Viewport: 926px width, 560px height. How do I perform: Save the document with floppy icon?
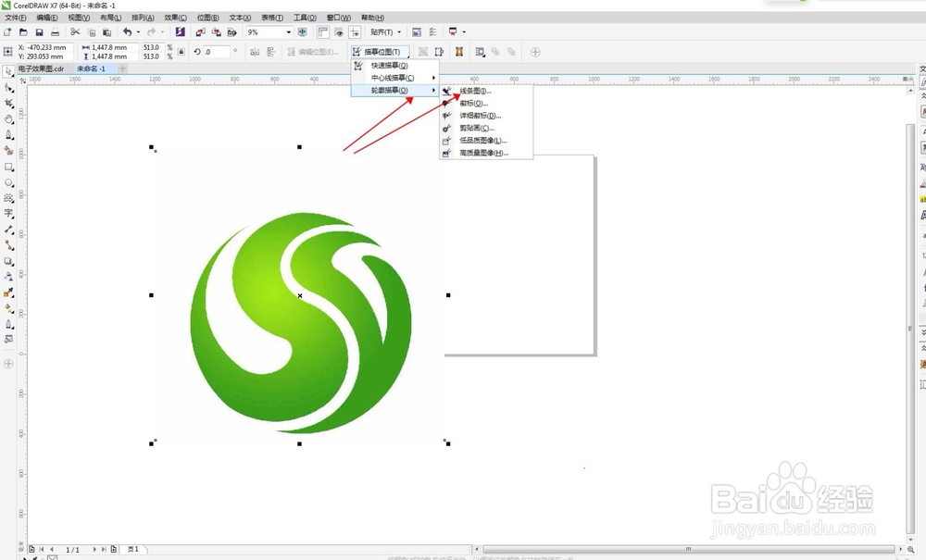(x=40, y=31)
